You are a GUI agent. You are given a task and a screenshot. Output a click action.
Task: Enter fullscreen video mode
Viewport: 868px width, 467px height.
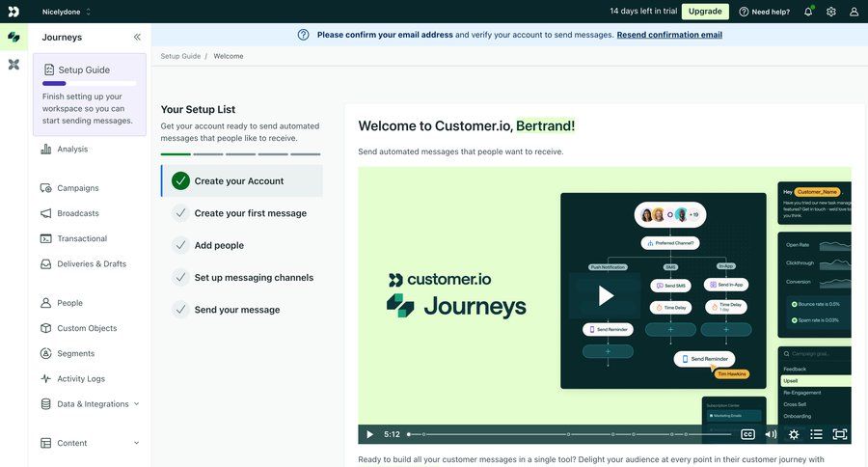[x=839, y=434]
